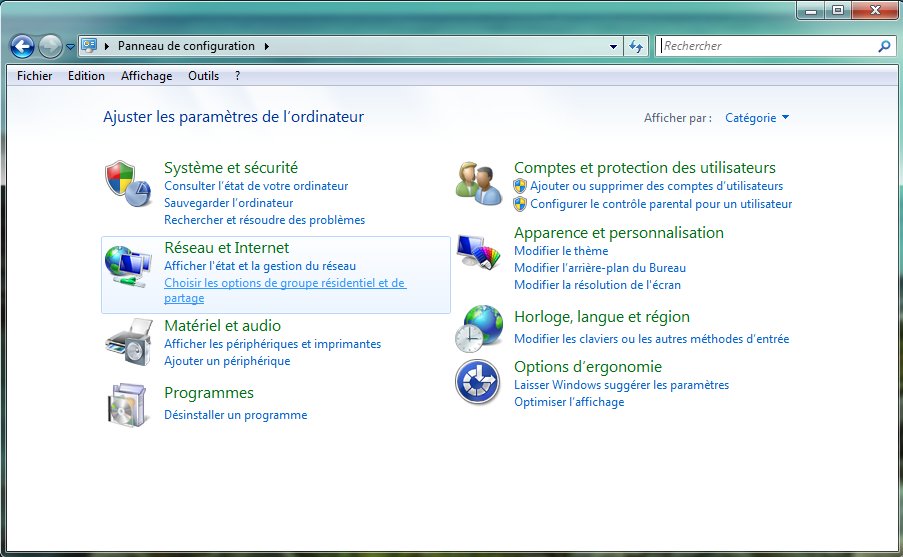903x557 pixels.
Task: Open Options d'ergonomie heading
Action: (x=587, y=367)
